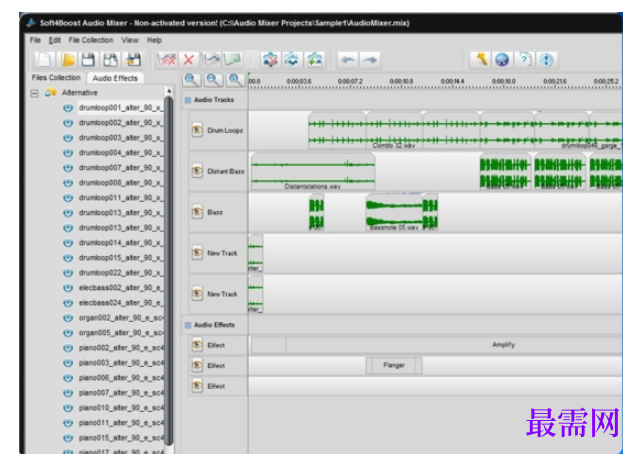
Task: Click the red X delete icon
Action: (188, 60)
